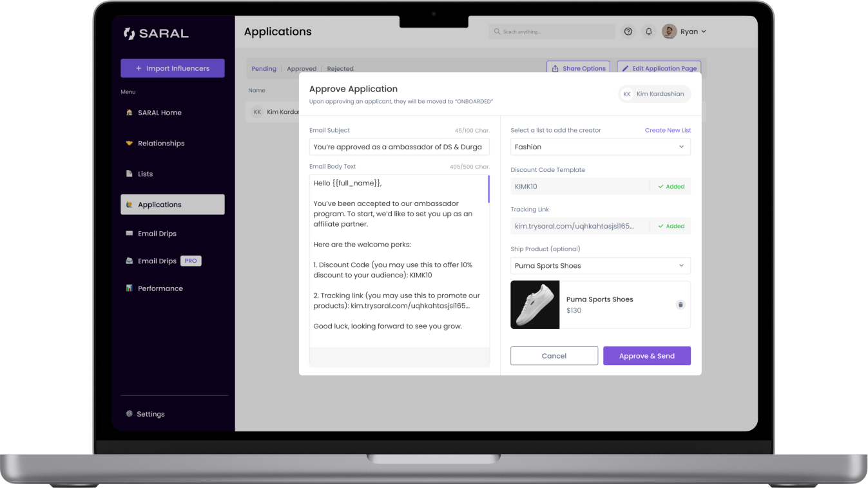The height and width of the screenshot is (488, 868).
Task: Click the Share Options button
Action: (x=579, y=68)
